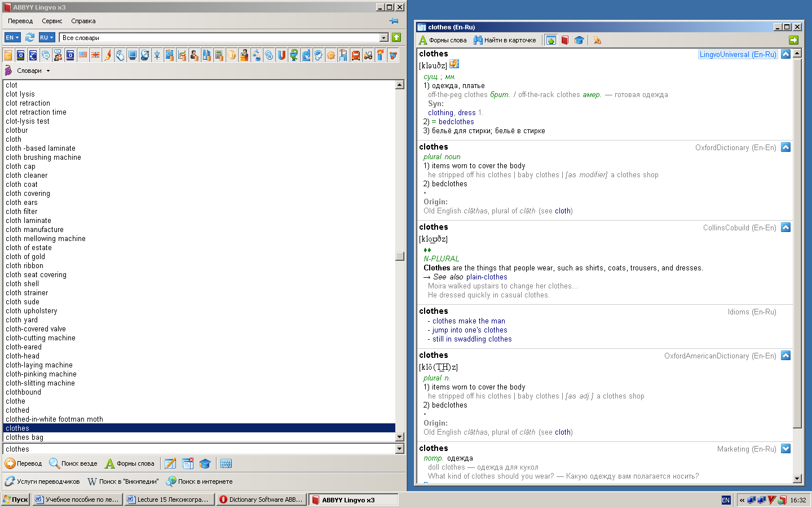
Task: Open the on-screen keyboard icon
Action: click(x=226, y=463)
